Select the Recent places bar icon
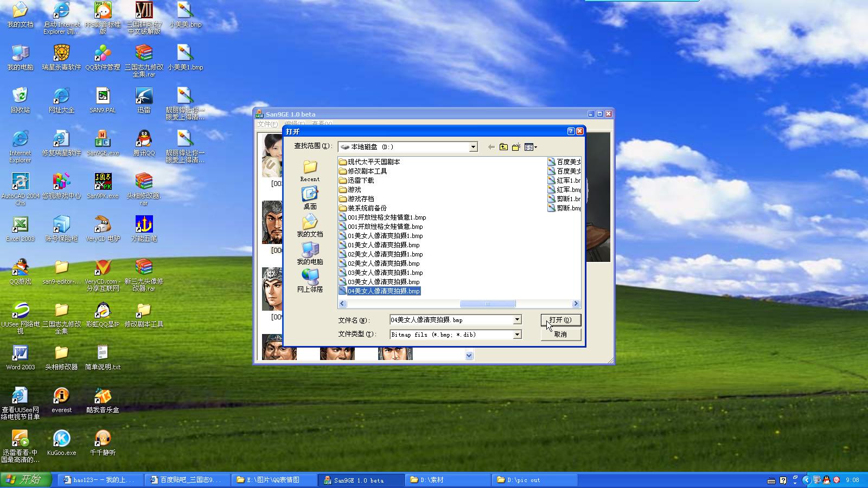The image size is (868, 488). tap(310, 170)
